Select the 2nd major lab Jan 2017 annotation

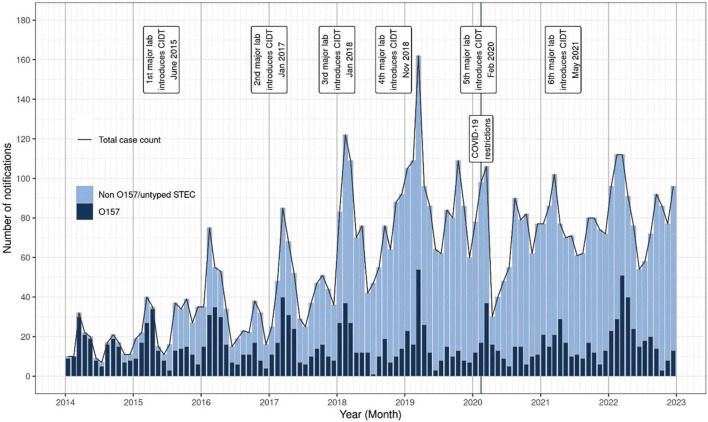270,60
